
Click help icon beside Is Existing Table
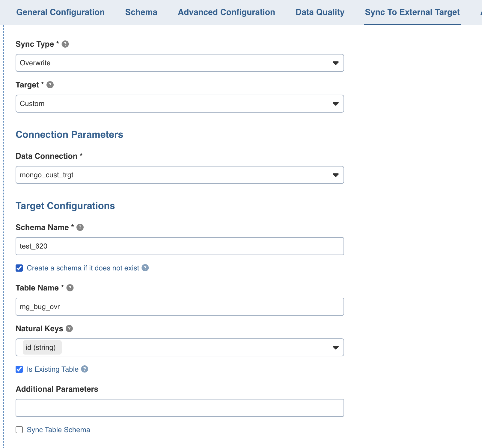point(85,369)
